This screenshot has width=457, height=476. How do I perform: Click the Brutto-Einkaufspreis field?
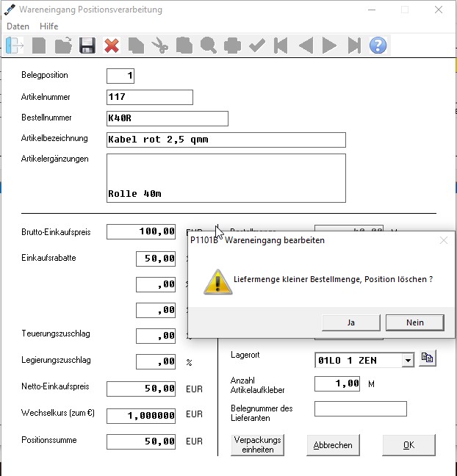coord(141,231)
